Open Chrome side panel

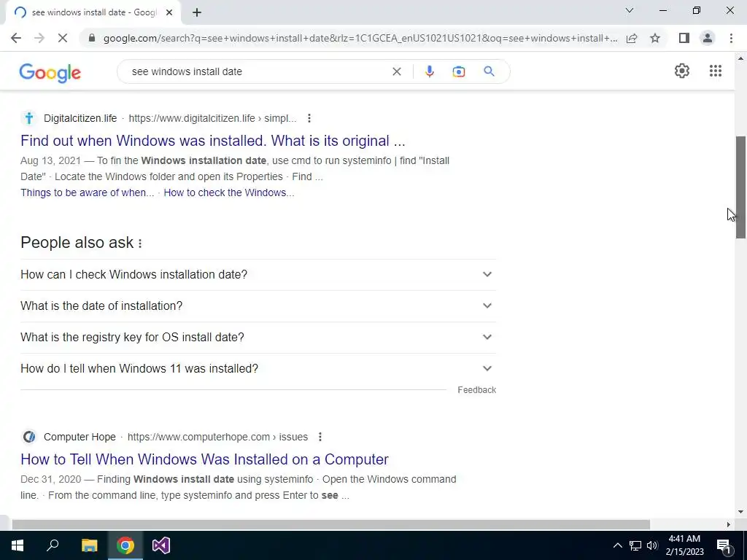pos(684,38)
